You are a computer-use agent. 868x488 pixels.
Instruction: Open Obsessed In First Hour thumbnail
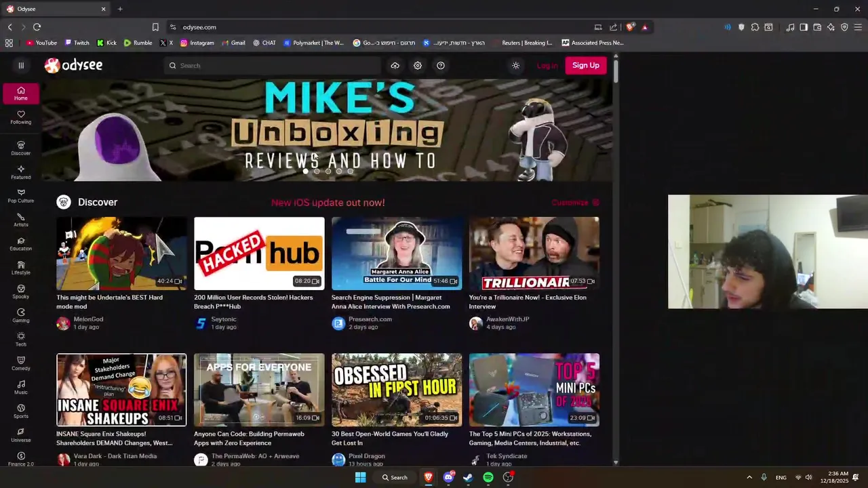(x=397, y=390)
